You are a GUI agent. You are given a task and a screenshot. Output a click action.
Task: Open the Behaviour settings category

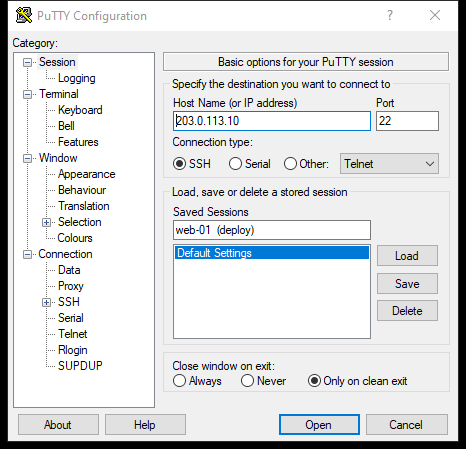click(x=82, y=190)
